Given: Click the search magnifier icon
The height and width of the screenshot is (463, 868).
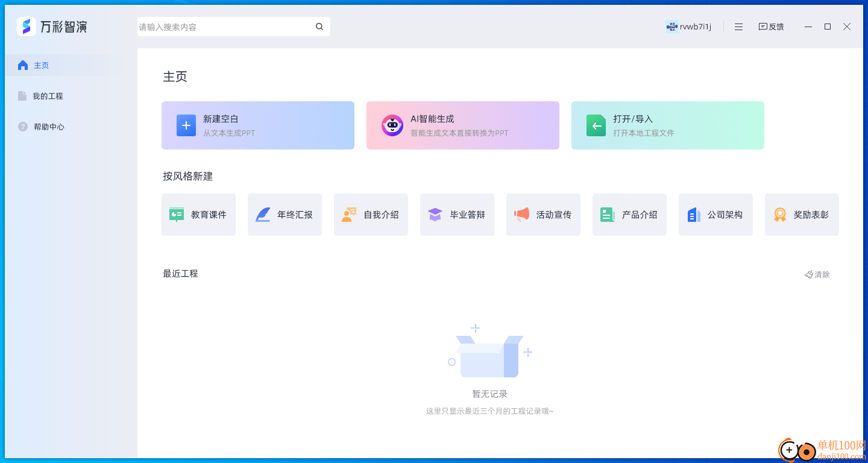Looking at the screenshot, I should pos(319,27).
